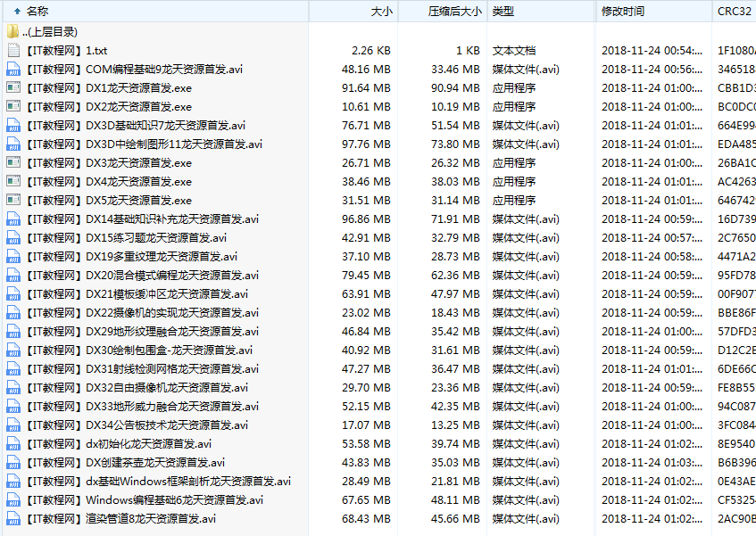This screenshot has width=756, height=536.
Task: Click the exe icon of DX5龙天资源首发.exe
Action: coord(12,200)
